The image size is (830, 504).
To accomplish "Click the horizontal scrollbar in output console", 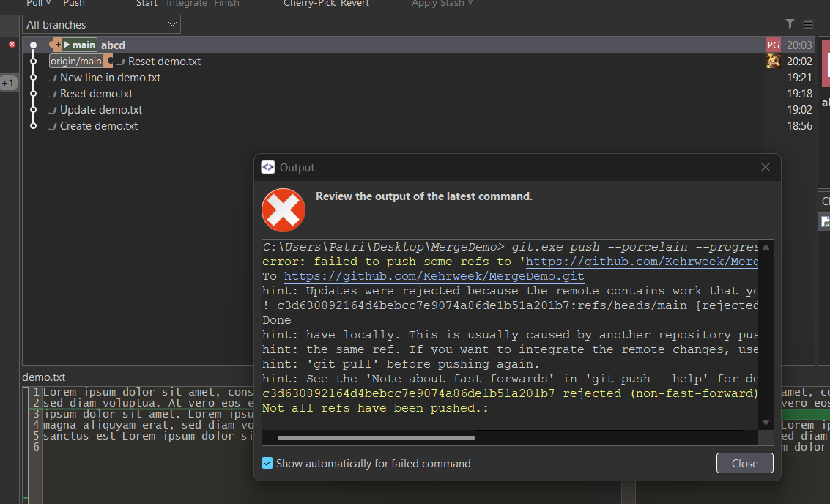I will coord(376,438).
